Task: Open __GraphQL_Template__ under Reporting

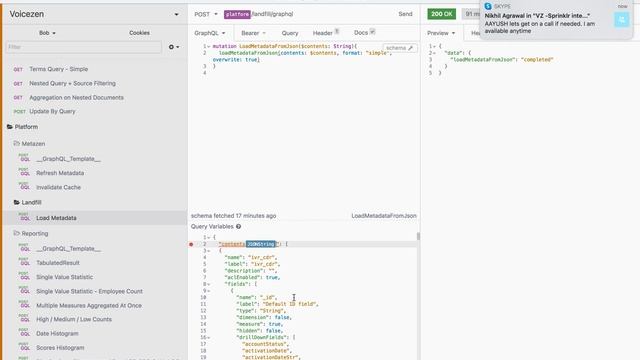Action: [x=68, y=249]
